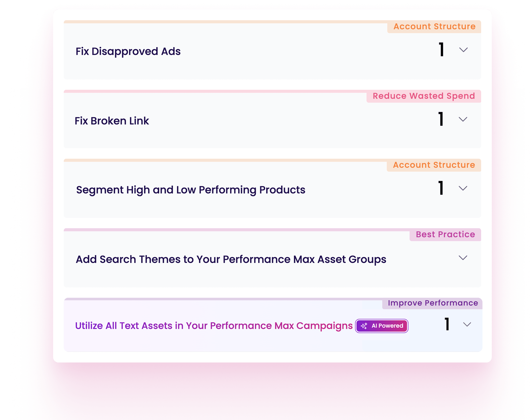
Task: Expand the Utilize All Text Assets chevron
Action: click(x=467, y=324)
